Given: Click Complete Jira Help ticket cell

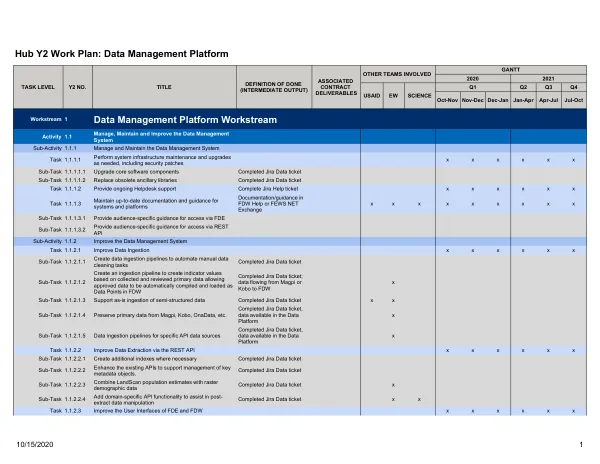Looking at the screenshot, I should (268, 189).
